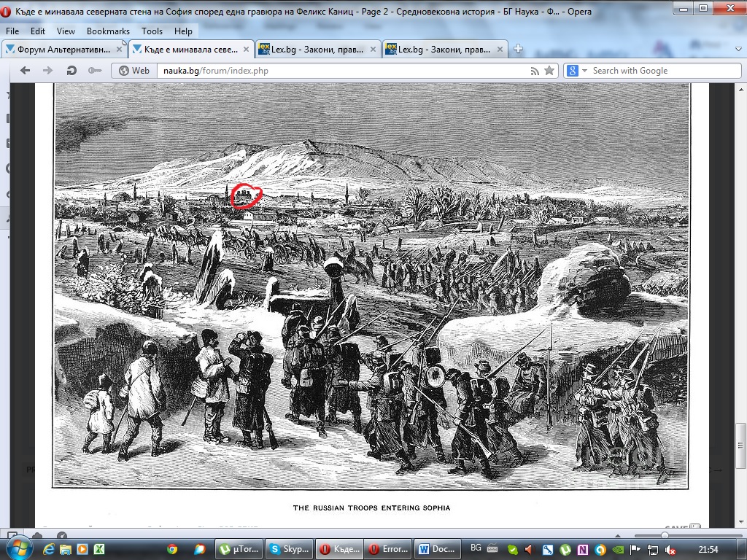This screenshot has height=560, width=747.
Task: Reload the current page
Action: pyautogui.click(x=71, y=71)
